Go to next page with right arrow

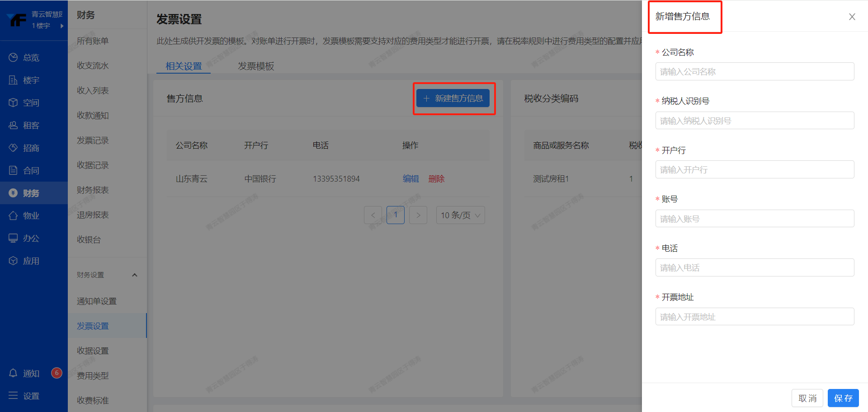(x=418, y=215)
